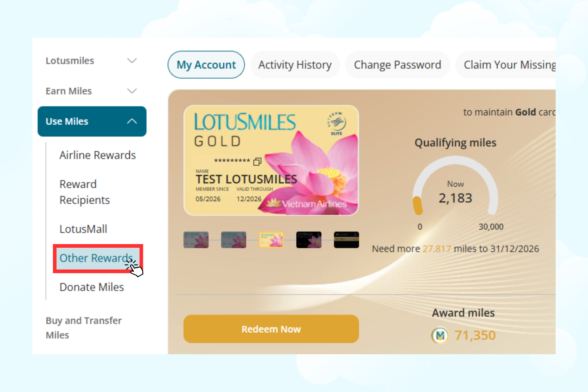This screenshot has width=588, height=392.
Task: Open the Change Password tab
Action: tap(398, 65)
